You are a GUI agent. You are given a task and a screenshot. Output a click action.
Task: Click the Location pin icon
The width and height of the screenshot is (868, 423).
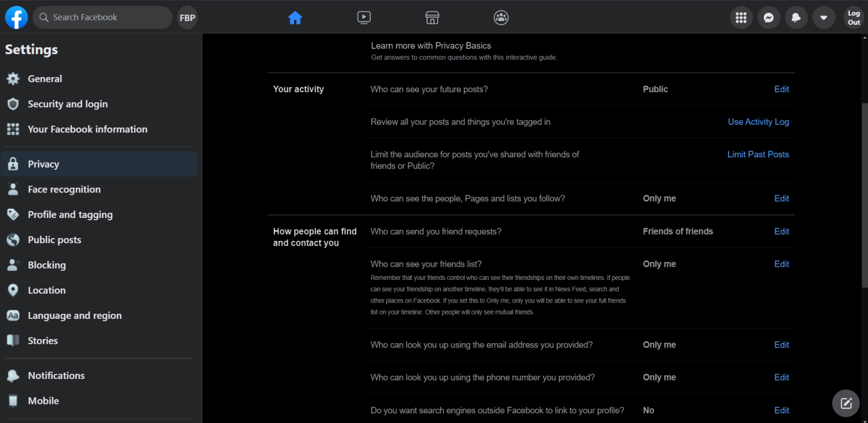pos(13,290)
